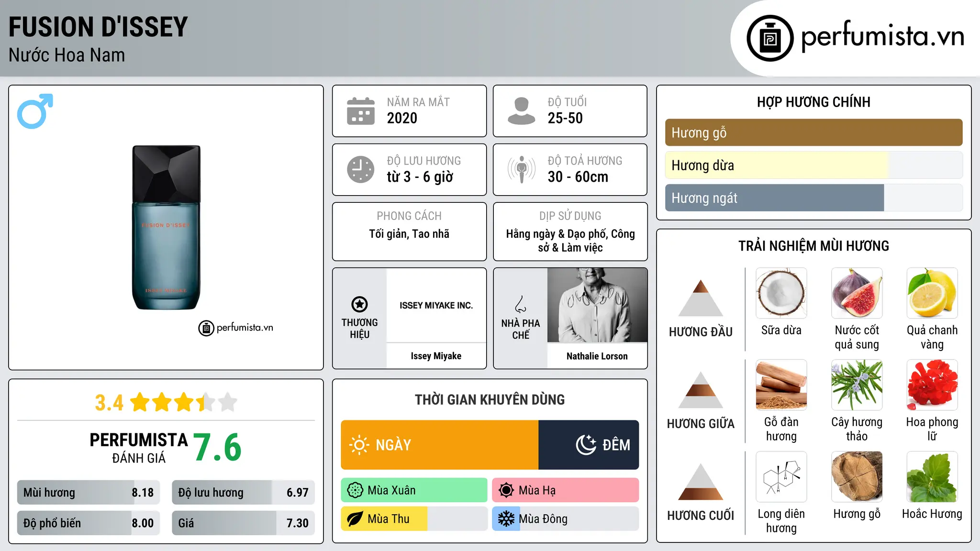Click the autumn leaf icon

(x=355, y=519)
